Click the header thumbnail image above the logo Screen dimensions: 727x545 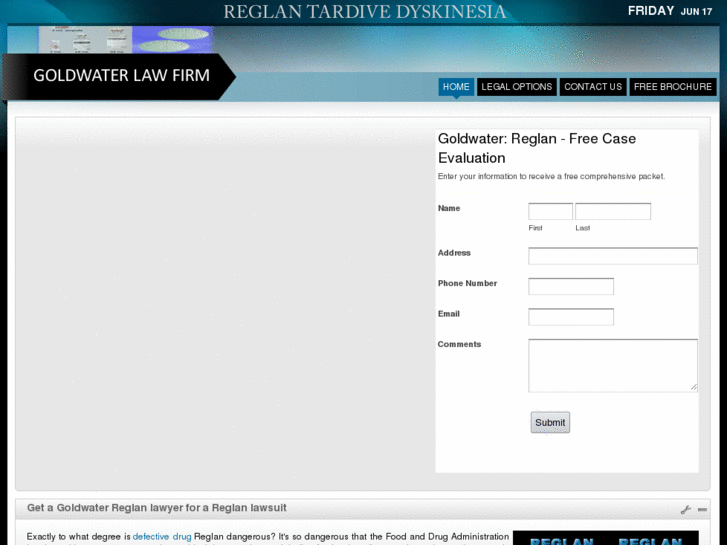126,40
